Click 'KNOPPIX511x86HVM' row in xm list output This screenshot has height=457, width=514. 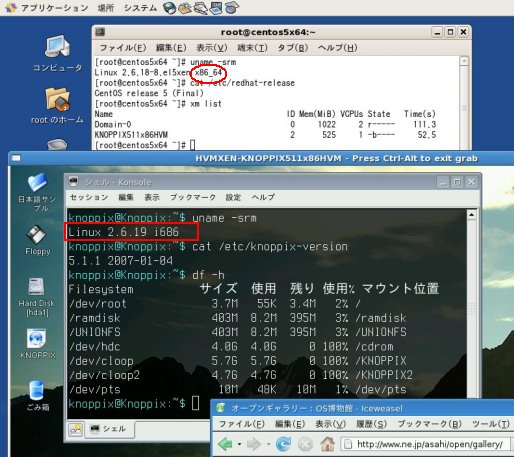coord(265,135)
